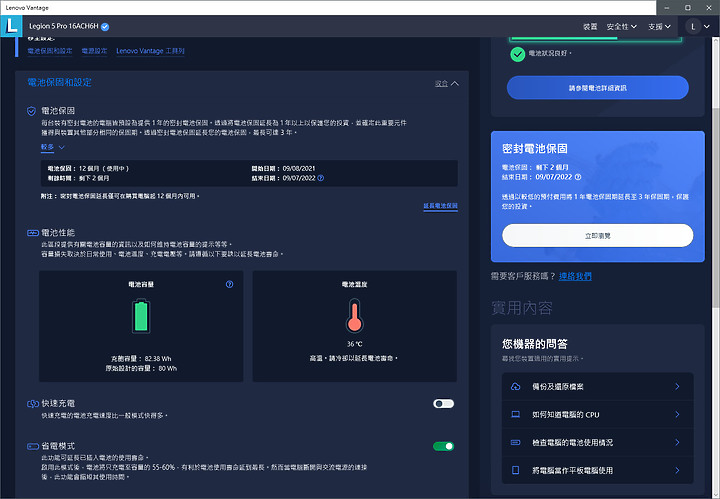This screenshot has height=499, width=720.
Task: Click the 電池狀況良好 status text
Action: click(x=550, y=53)
